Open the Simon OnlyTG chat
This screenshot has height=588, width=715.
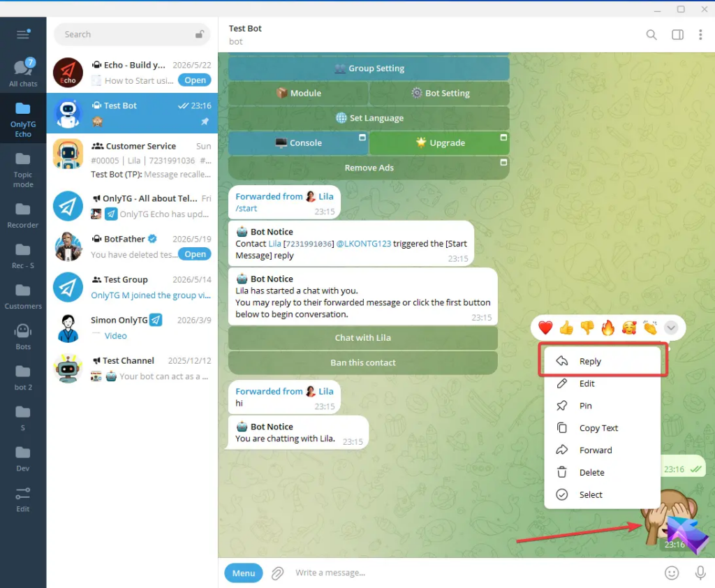click(x=132, y=328)
